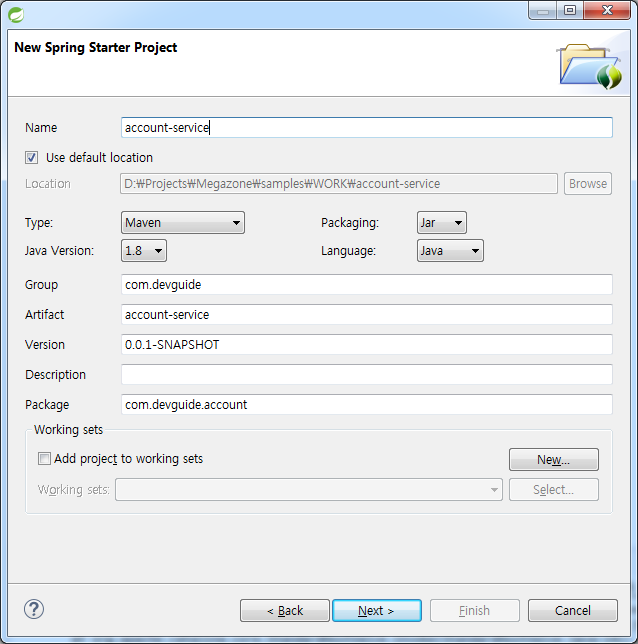Open the Packaging dropdown showing Jar

[x=442, y=223]
